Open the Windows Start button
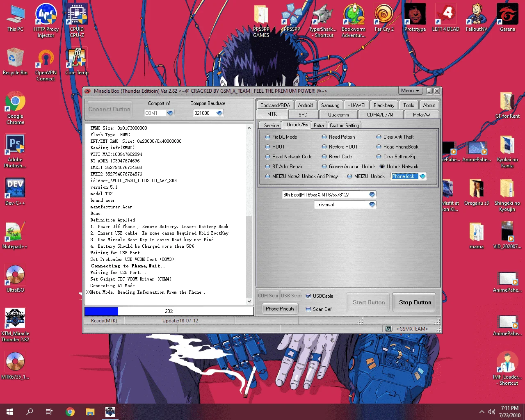525x420 pixels. tap(10, 412)
